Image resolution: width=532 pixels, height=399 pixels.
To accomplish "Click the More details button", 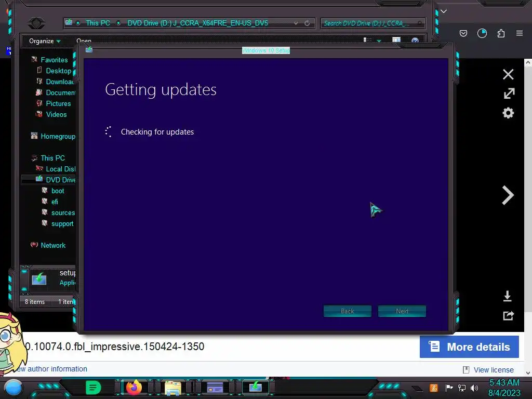I will coord(469,347).
